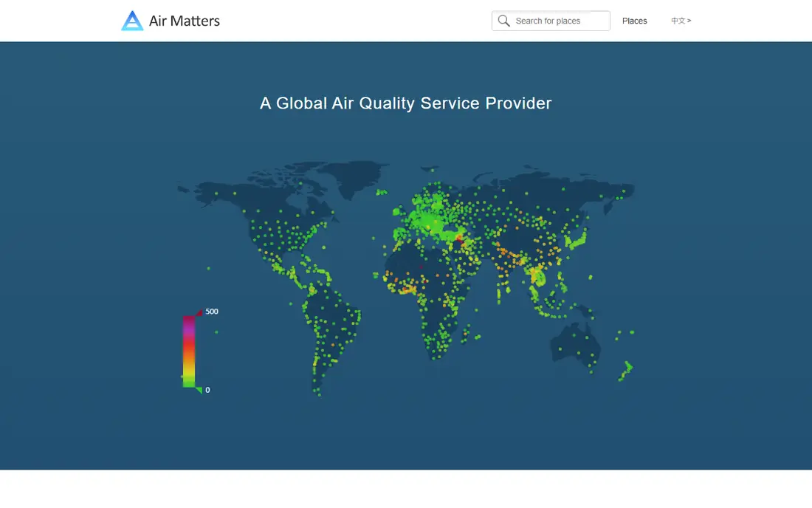Click the 0 lower handle of the color legend
Image resolution: width=812 pixels, height=508 pixels.
click(x=199, y=391)
